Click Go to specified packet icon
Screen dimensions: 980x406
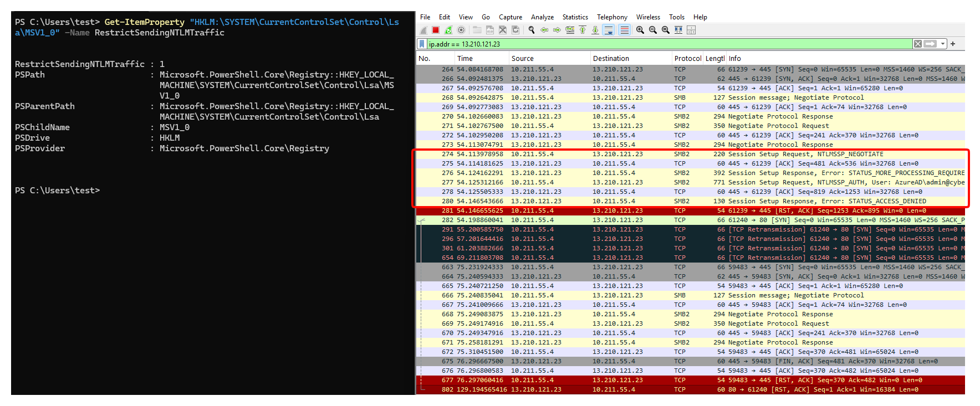coord(570,30)
